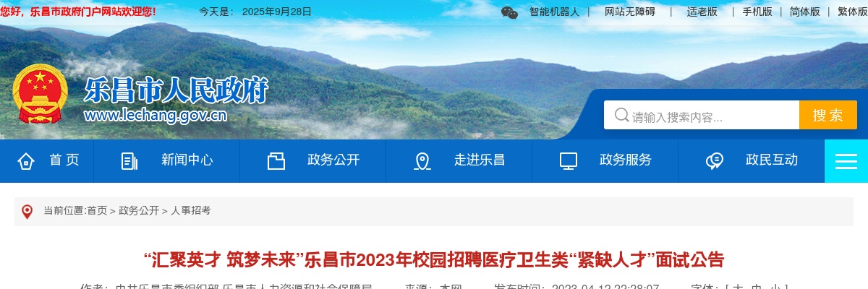Image resolution: width=868 pixels, height=289 pixels.
Task: Switch to 繁体版 version
Action: pyautogui.click(x=852, y=12)
